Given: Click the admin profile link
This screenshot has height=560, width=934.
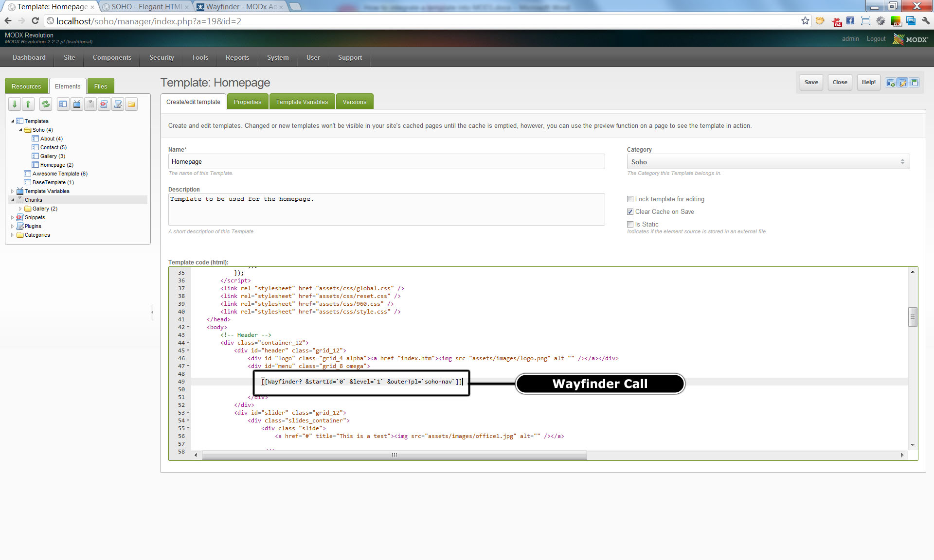Looking at the screenshot, I should click(850, 39).
